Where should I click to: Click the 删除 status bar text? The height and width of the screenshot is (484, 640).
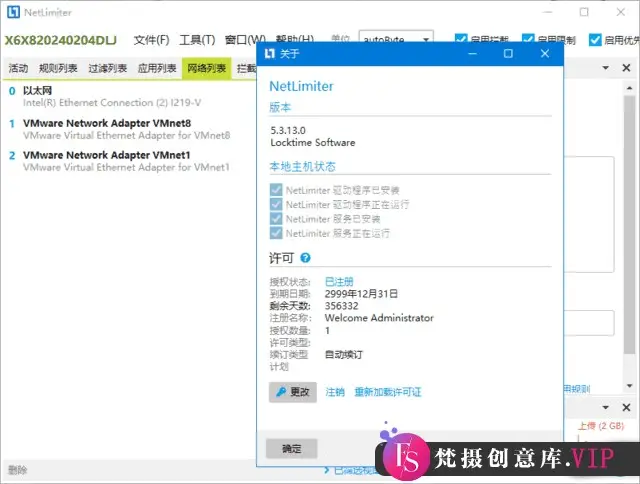coord(18,470)
